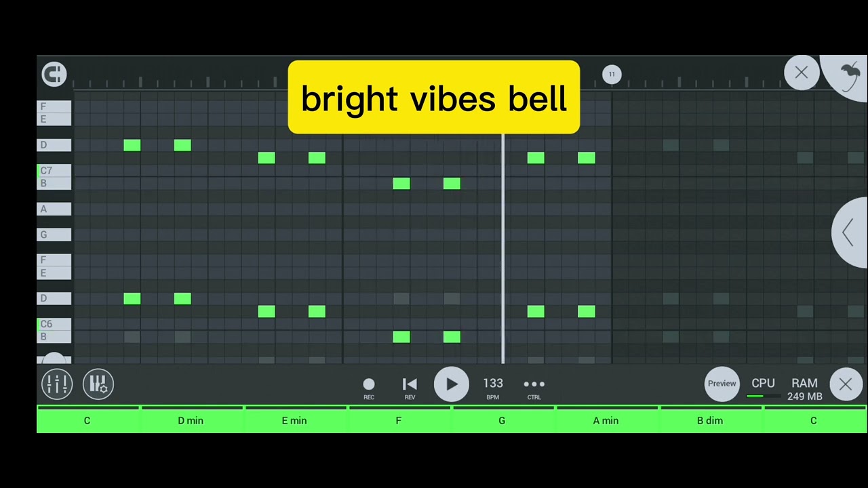
Task: Start recording with REC button
Action: pos(369,388)
